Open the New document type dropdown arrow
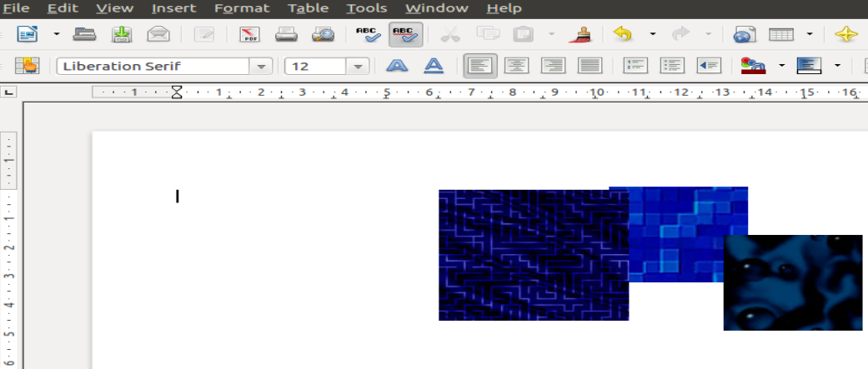Viewport: 868px width, 369px height. pyautogui.click(x=57, y=34)
